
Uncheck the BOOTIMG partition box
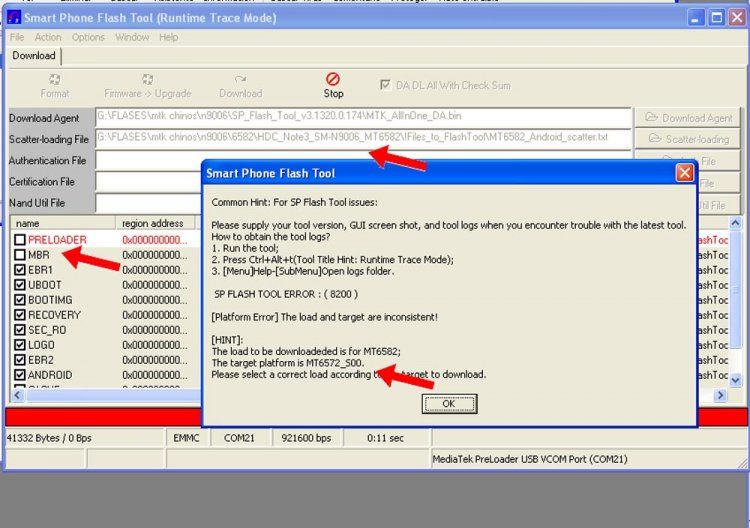(20, 300)
